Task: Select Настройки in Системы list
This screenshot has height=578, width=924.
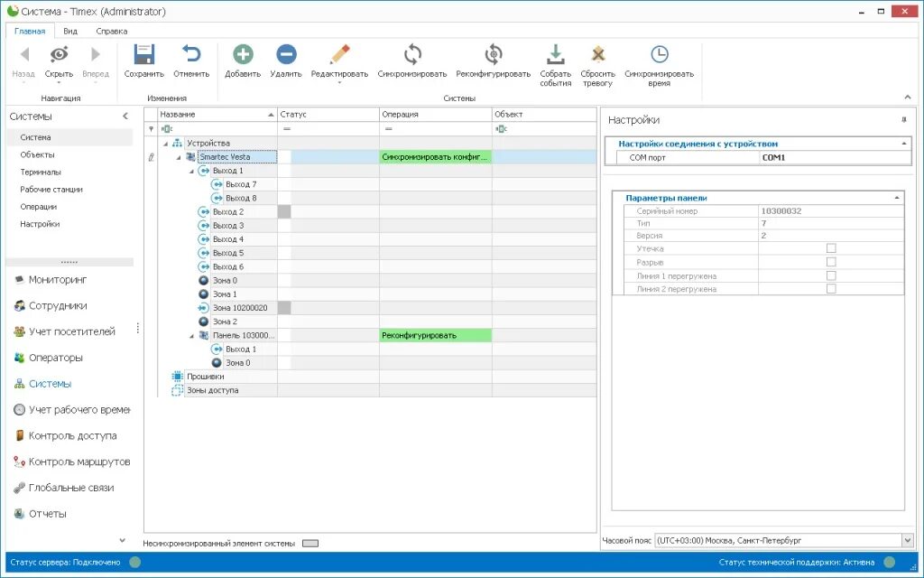Action: point(40,224)
